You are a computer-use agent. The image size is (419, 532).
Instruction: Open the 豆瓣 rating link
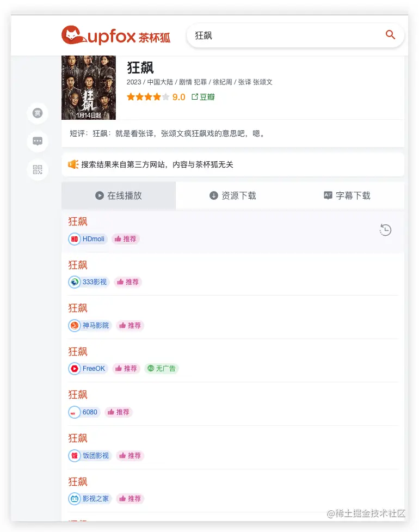(203, 97)
